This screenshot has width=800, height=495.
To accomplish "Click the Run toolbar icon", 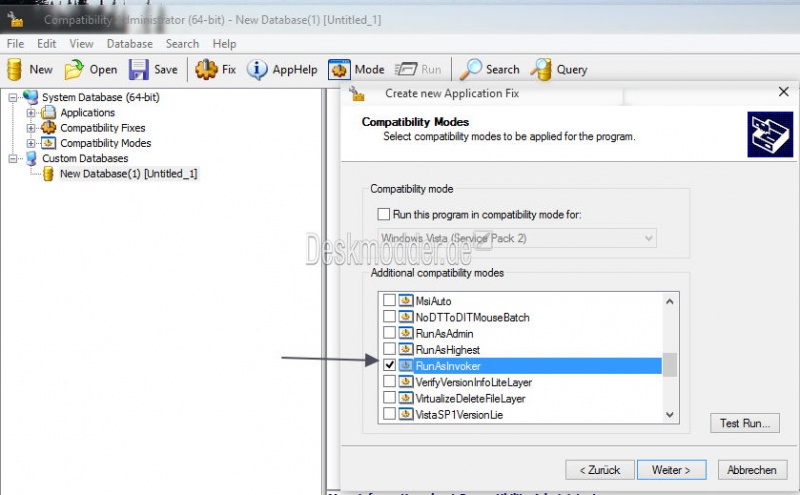I will click(x=406, y=69).
